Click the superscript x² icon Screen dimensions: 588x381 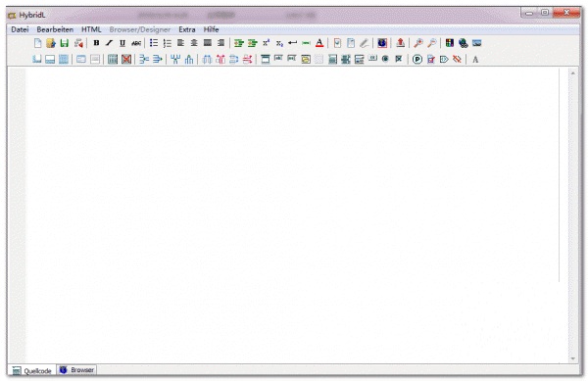pyautogui.click(x=267, y=43)
